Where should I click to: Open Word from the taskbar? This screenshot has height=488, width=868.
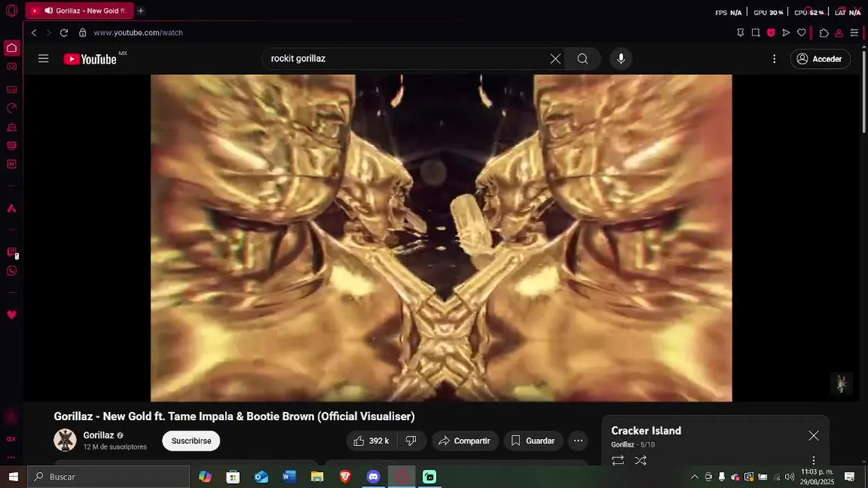[289, 476]
